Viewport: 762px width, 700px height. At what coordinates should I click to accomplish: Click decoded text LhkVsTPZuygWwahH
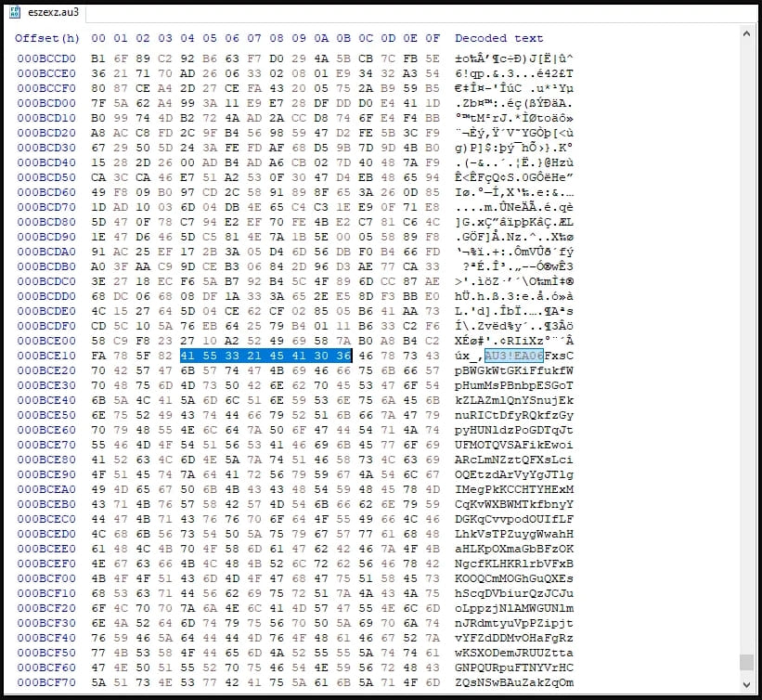pyautogui.click(x=514, y=534)
